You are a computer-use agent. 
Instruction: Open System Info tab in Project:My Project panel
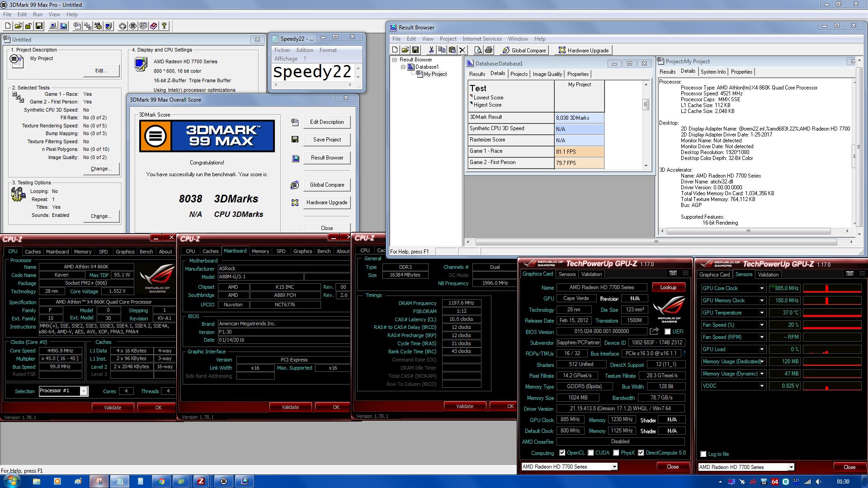713,72
